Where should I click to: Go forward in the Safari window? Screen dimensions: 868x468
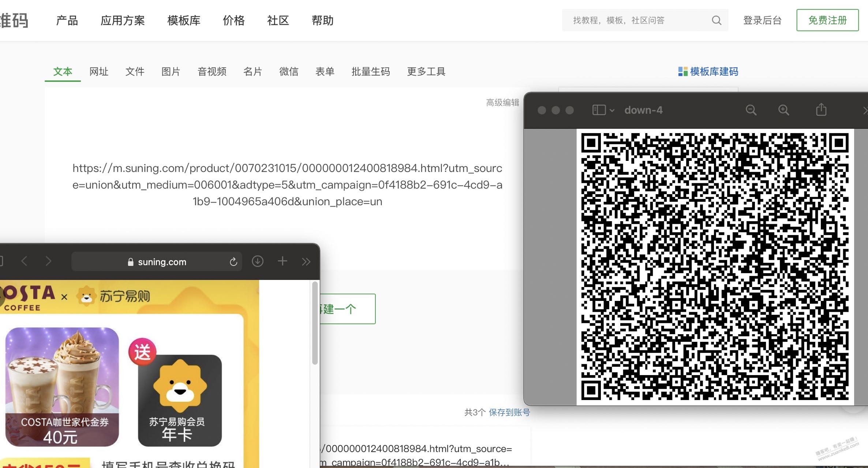click(48, 261)
